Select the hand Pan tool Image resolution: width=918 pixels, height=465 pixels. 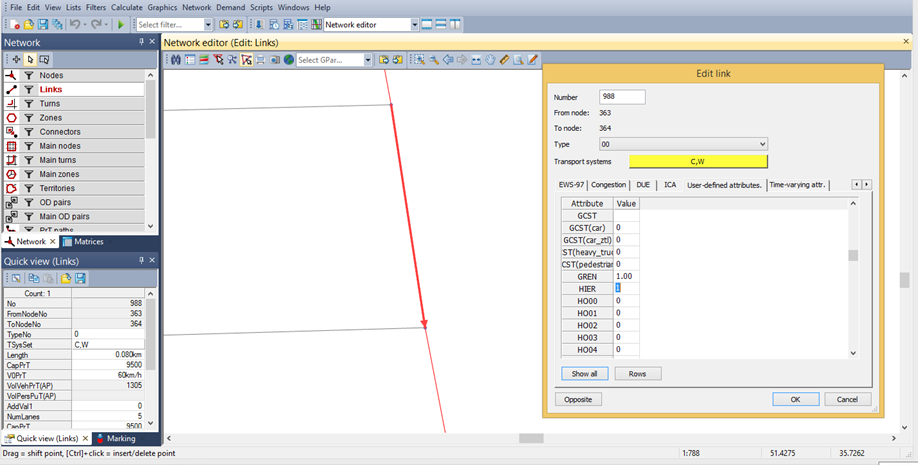pos(490,60)
